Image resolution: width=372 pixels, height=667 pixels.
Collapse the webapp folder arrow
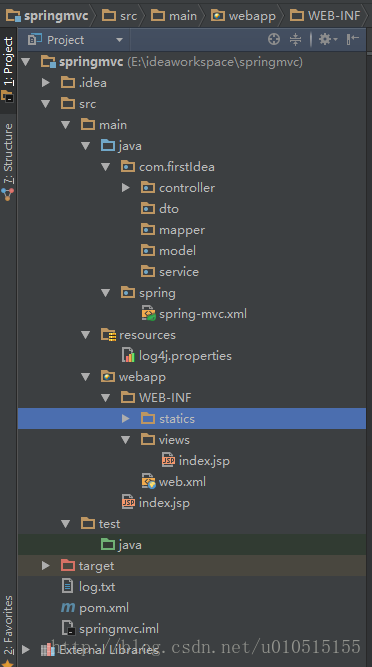click(x=85, y=377)
